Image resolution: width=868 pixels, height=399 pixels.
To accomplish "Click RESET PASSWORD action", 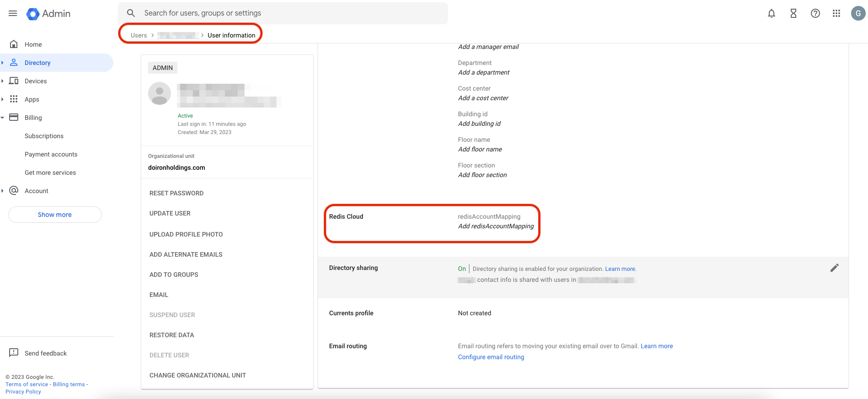I will pyautogui.click(x=176, y=193).
